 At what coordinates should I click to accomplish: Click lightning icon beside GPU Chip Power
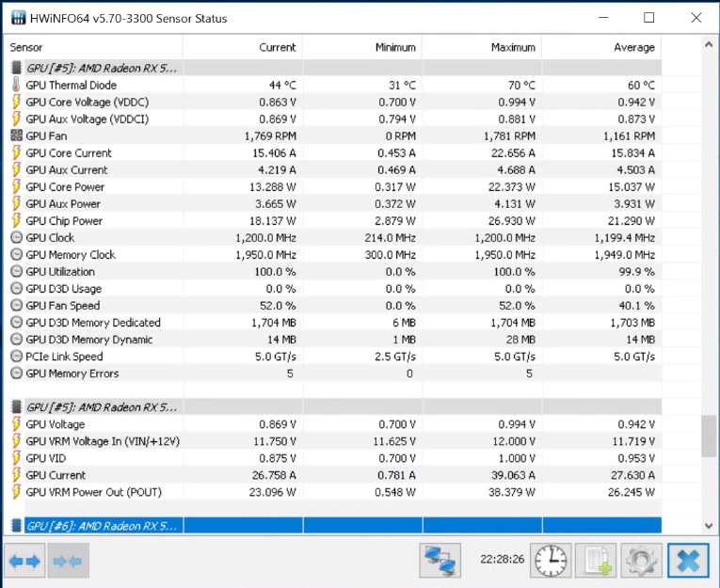[x=16, y=221]
